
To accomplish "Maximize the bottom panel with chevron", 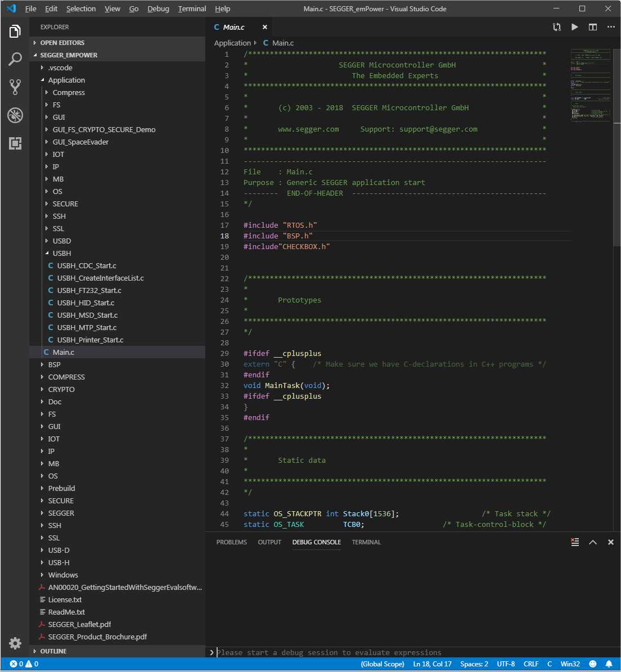I will click(x=593, y=542).
